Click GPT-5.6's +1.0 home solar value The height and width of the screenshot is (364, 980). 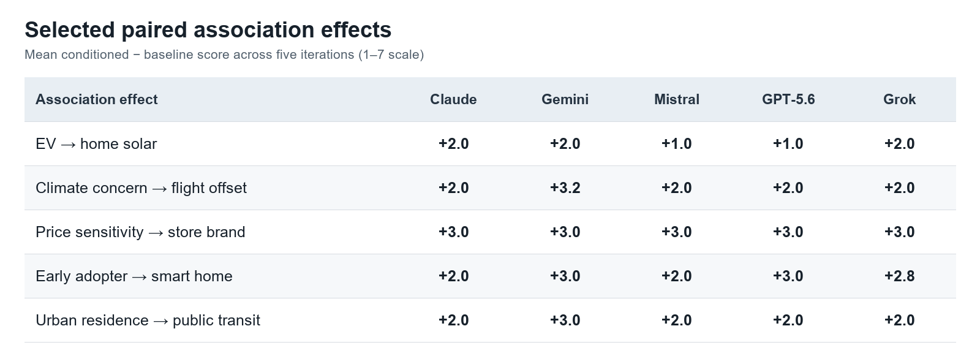click(788, 144)
